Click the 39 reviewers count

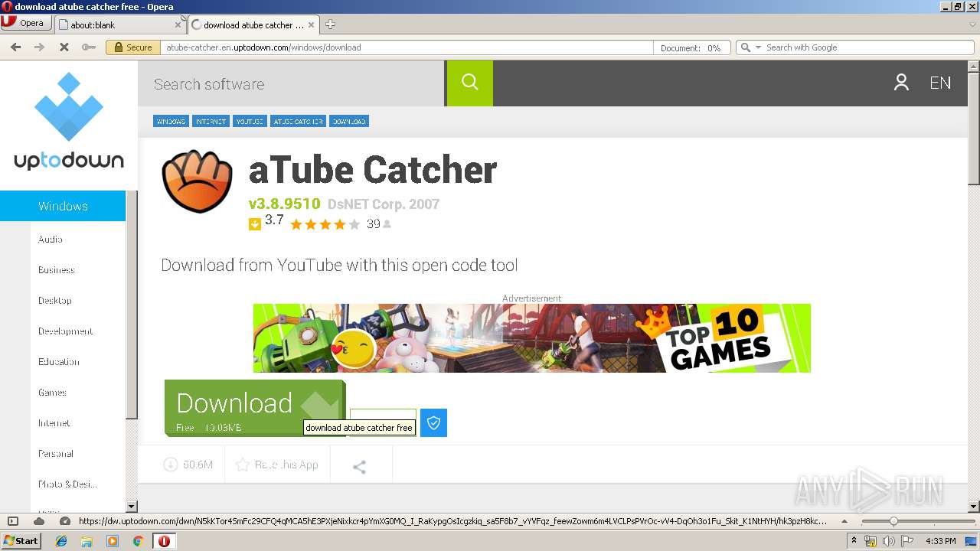[374, 224]
